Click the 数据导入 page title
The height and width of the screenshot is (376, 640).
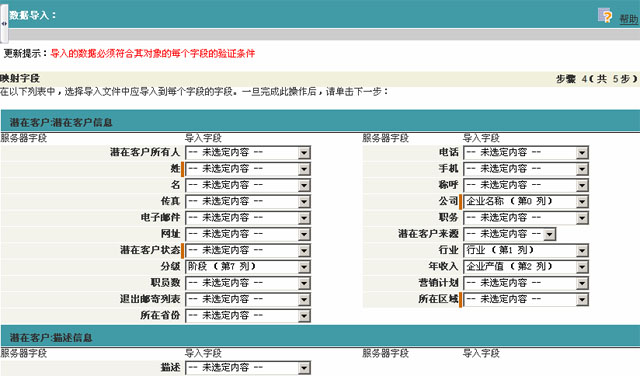33,16
